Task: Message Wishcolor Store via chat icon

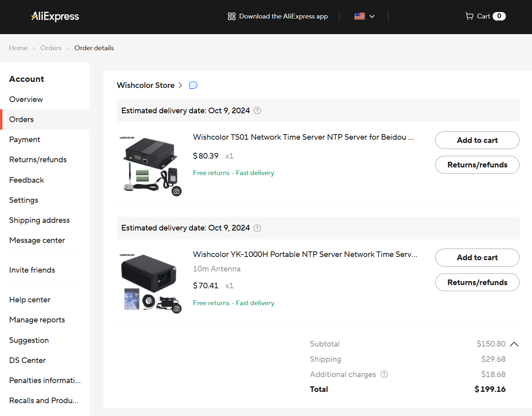Action: (193, 86)
